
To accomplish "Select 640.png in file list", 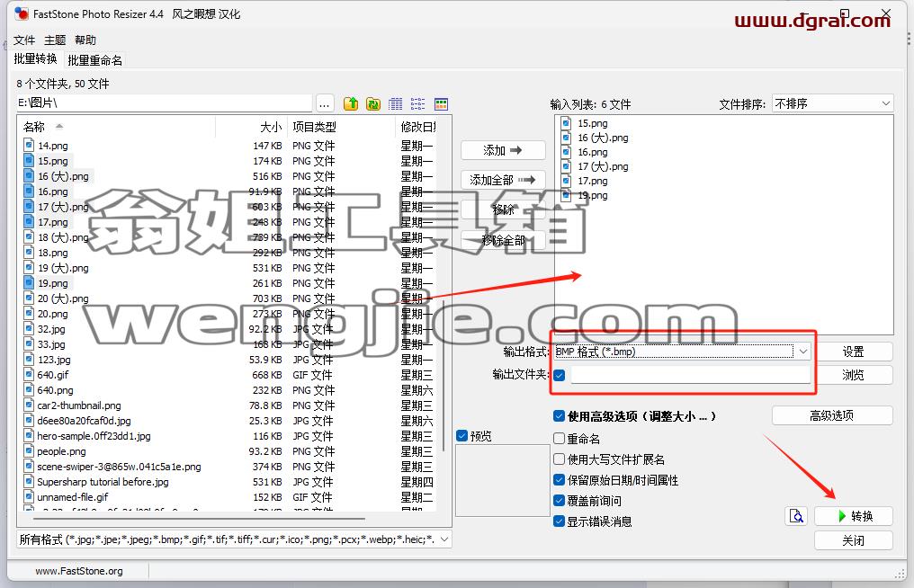I will pyautogui.click(x=56, y=390).
